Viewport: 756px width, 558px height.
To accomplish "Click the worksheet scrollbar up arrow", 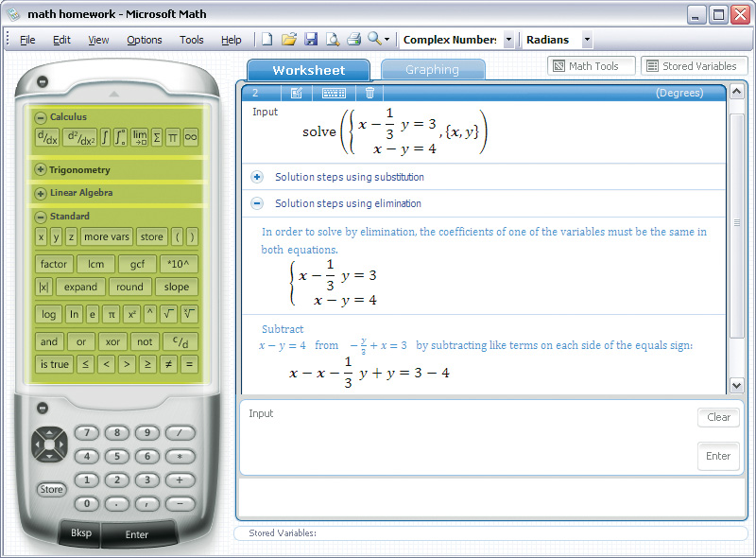I will pos(736,92).
